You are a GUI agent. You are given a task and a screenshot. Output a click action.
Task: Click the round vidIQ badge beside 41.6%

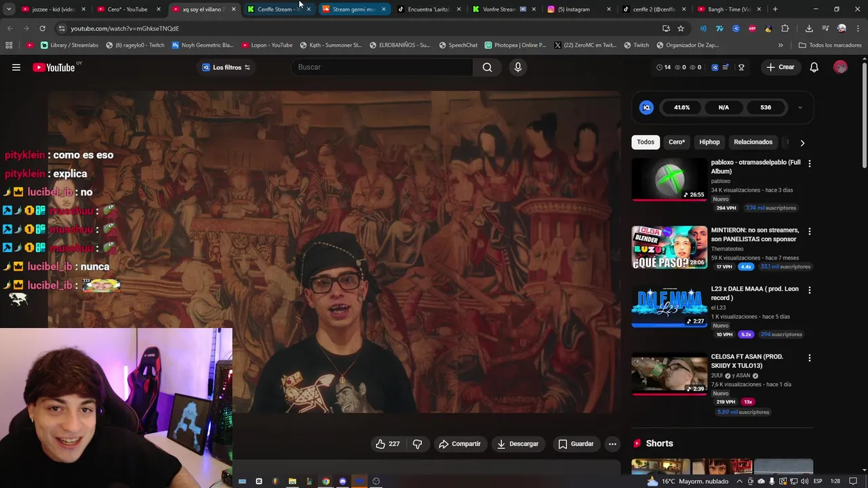coord(646,107)
